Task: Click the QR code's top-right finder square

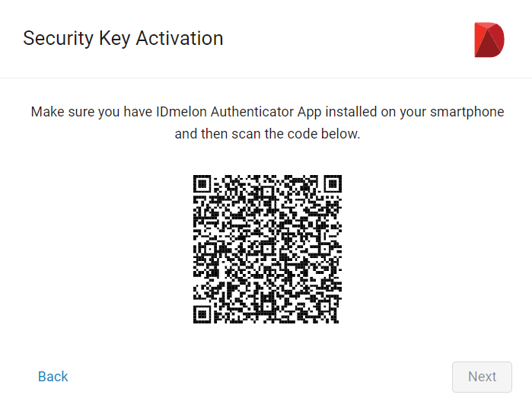Action: point(333,184)
